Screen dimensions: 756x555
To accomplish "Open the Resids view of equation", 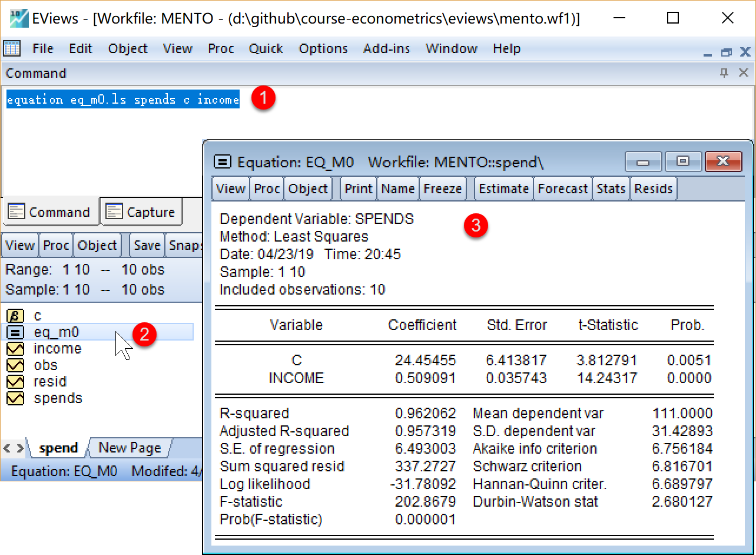I will 653,189.
